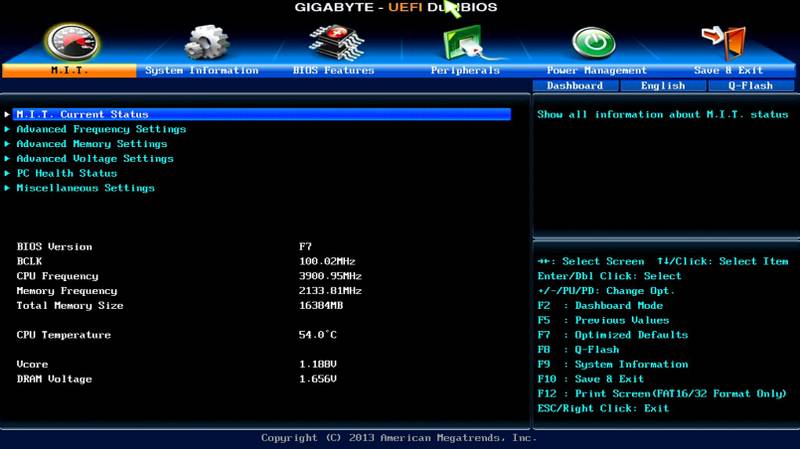Click the help text about M.I.T. status
This screenshot has width=800, height=449.
[x=663, y=114]
